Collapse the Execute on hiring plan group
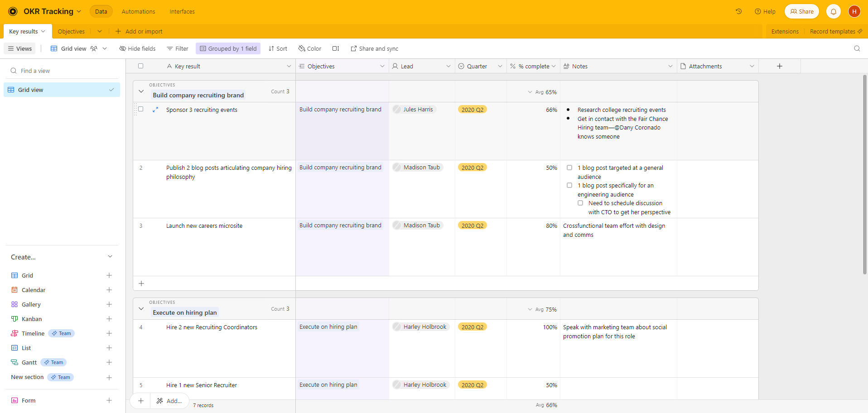Screen dimensions: 868x413 (141, 309)
